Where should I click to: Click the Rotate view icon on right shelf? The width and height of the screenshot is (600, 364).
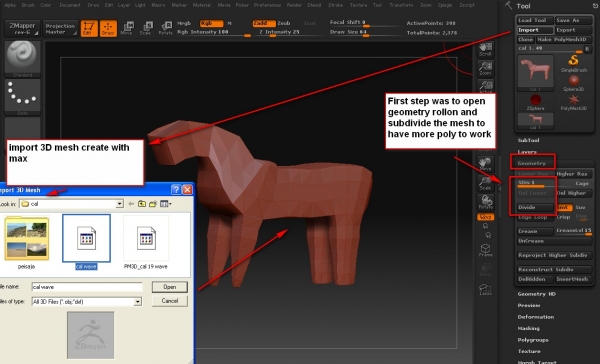485,202
